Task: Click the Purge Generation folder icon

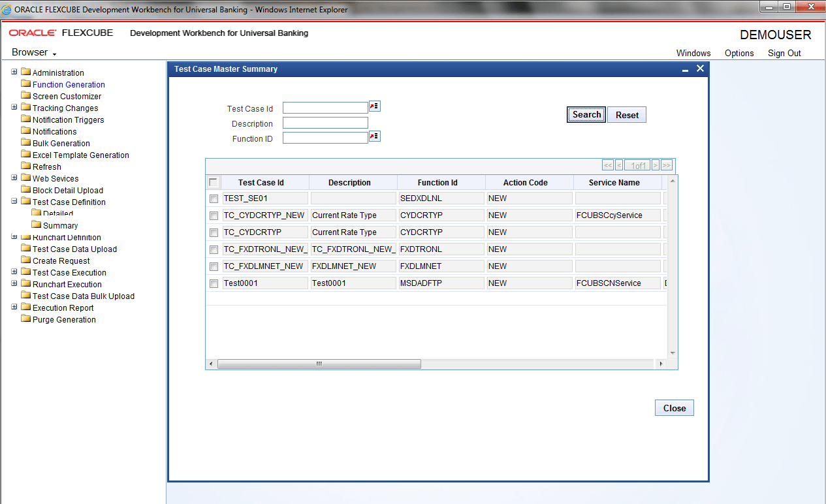Action: (26, 319)
